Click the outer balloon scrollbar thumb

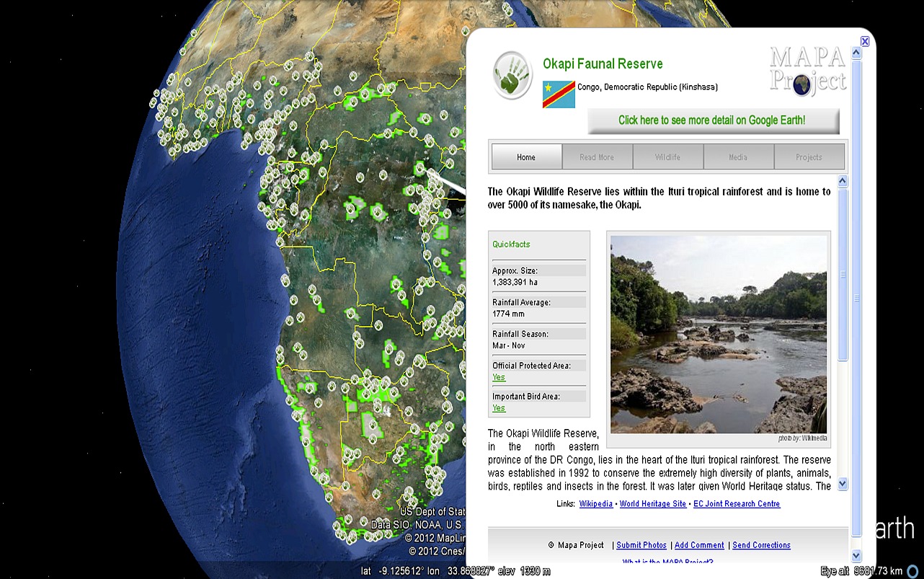(x=856, y=299)
